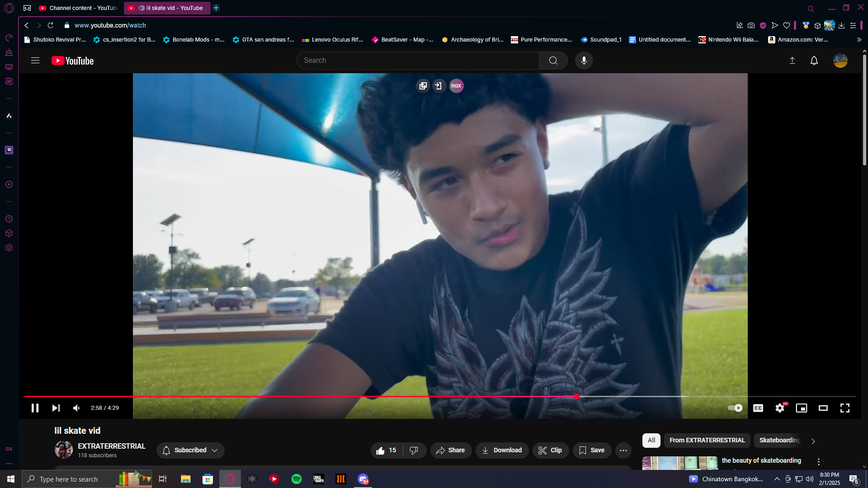868x488 pixels.
Task: Enter full screen mode
Action: click(845, 408)
